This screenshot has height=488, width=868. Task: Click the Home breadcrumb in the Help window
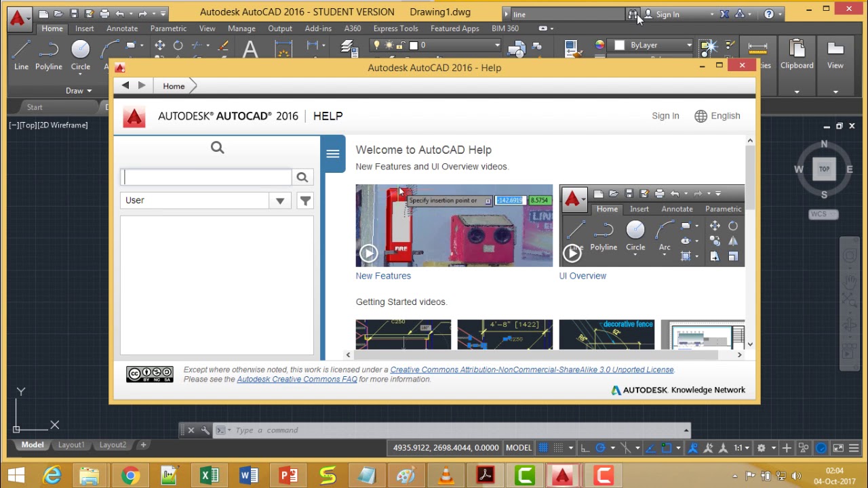(x=174, y=86)
